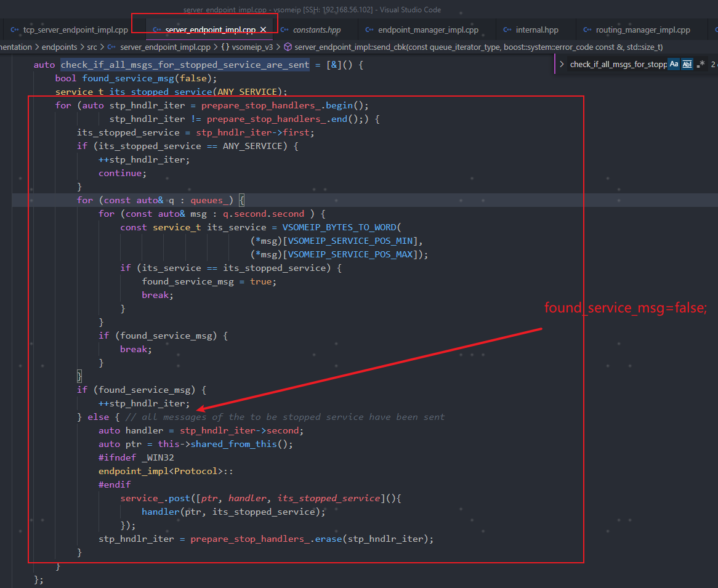
Task: Click 'auto ptr = this->shared_from_this();' line
Action: pos(196,444)
